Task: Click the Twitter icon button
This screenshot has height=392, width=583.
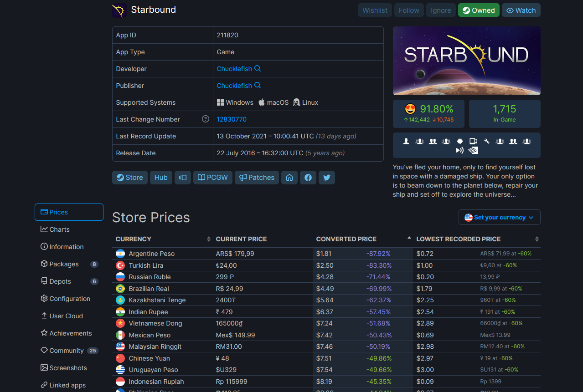Action: [x=326, y=178]
